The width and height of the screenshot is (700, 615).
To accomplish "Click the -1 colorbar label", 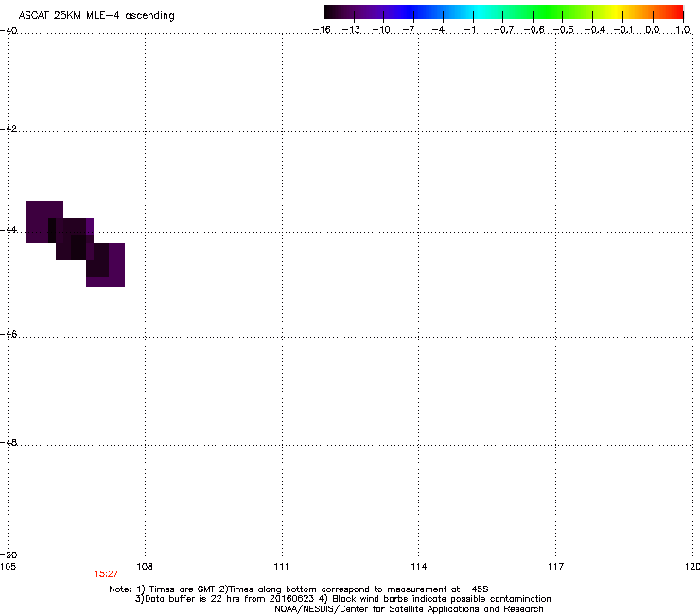I will tap(469, 30).
